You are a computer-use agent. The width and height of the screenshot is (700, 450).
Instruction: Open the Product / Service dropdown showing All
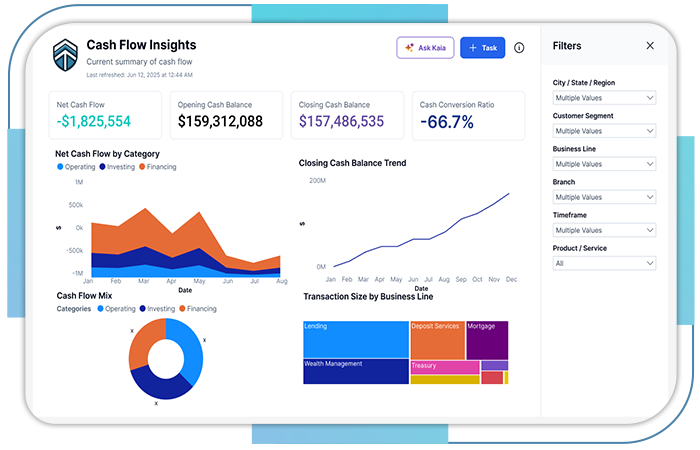coord(604,263)
